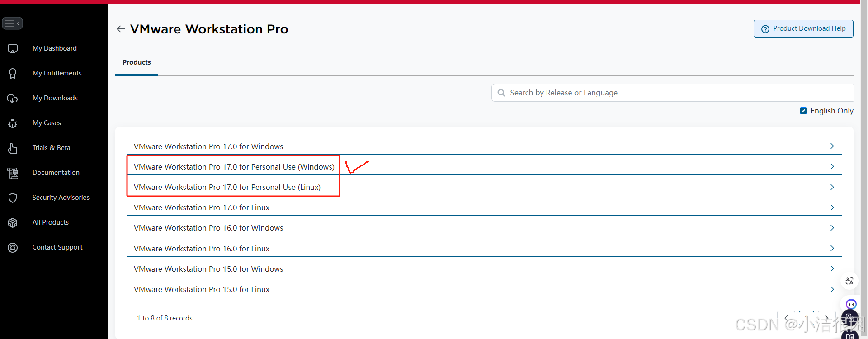Open the chat assistant floating icon
The width and height of the screenshot is (868, 339).
coord(851,304)
